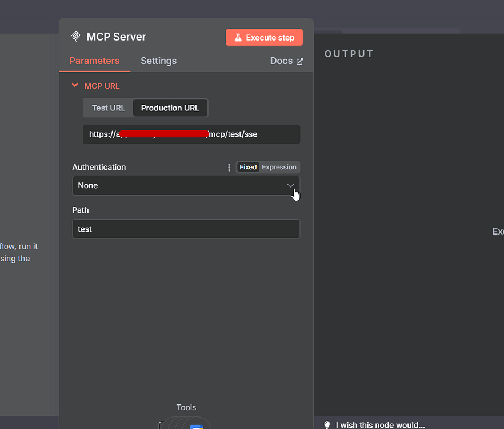Click the Execute step button

coord(264,37)
